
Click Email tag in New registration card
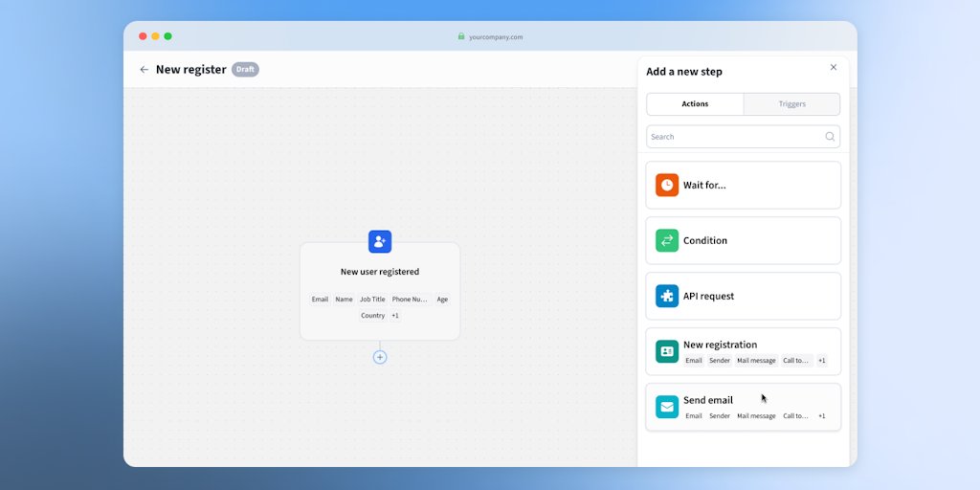click(x=694, y=361)
